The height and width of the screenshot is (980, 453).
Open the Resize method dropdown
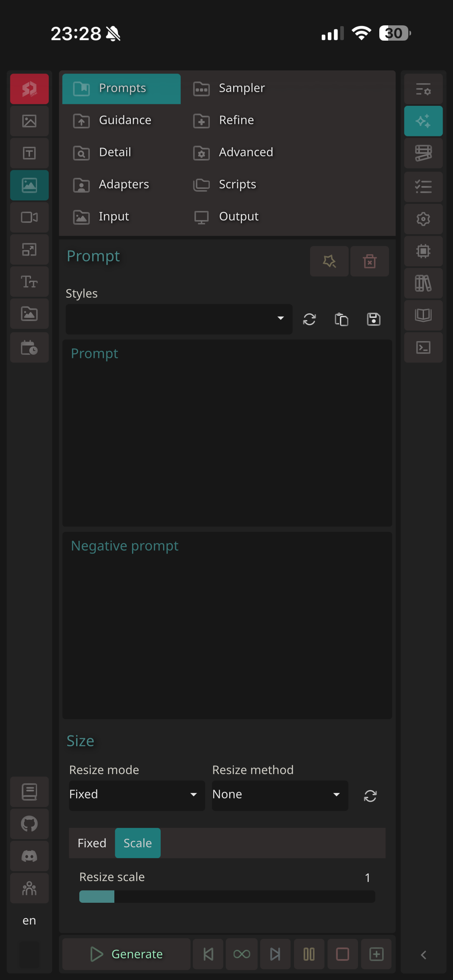279,795
